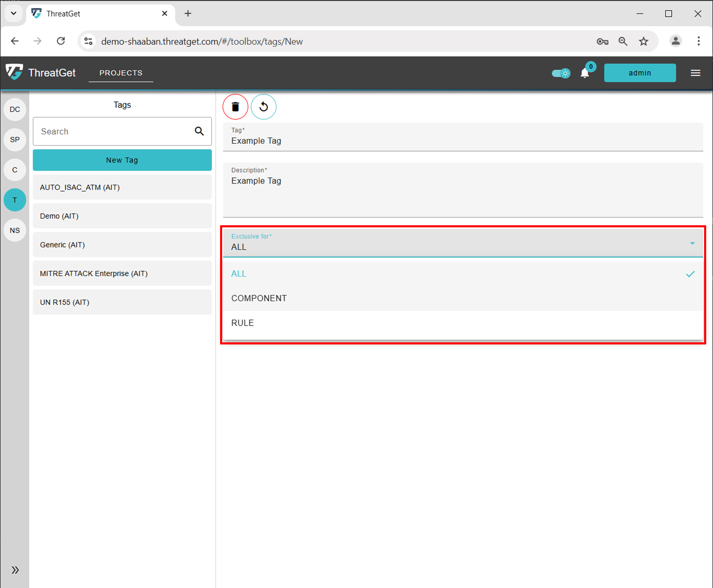Expand the sidebar with double chevron
Image resolution: width=713 pixels, height=588 pixels.
(15, 570)
